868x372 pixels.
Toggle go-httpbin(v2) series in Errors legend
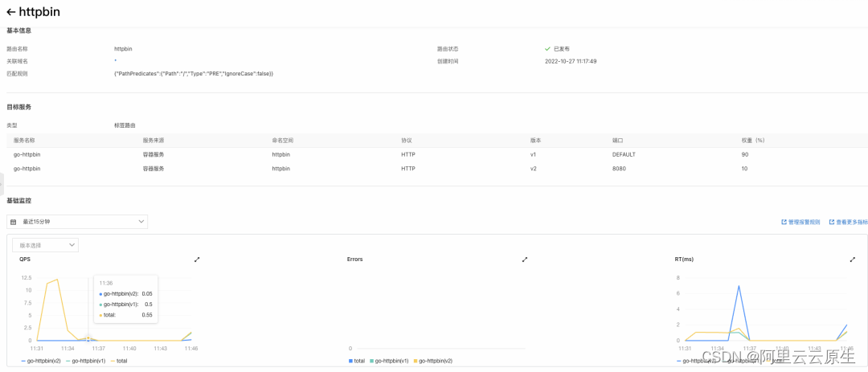[433, 361]
